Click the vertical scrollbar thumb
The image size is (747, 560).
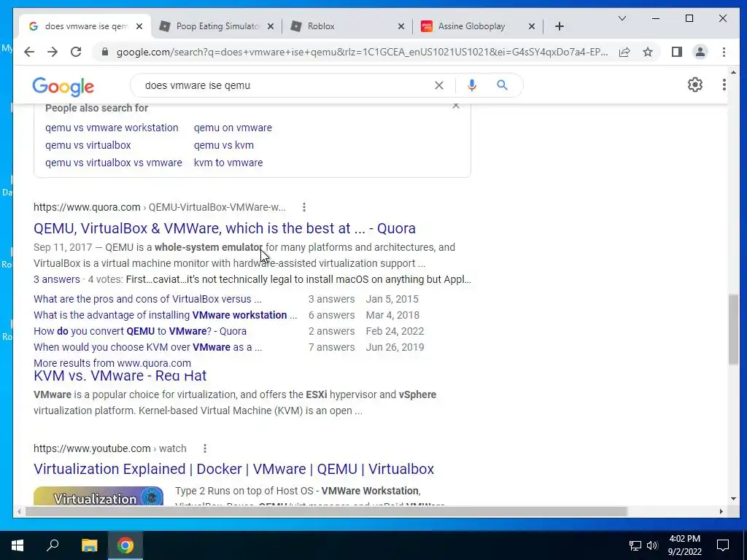tap(732, 330)
